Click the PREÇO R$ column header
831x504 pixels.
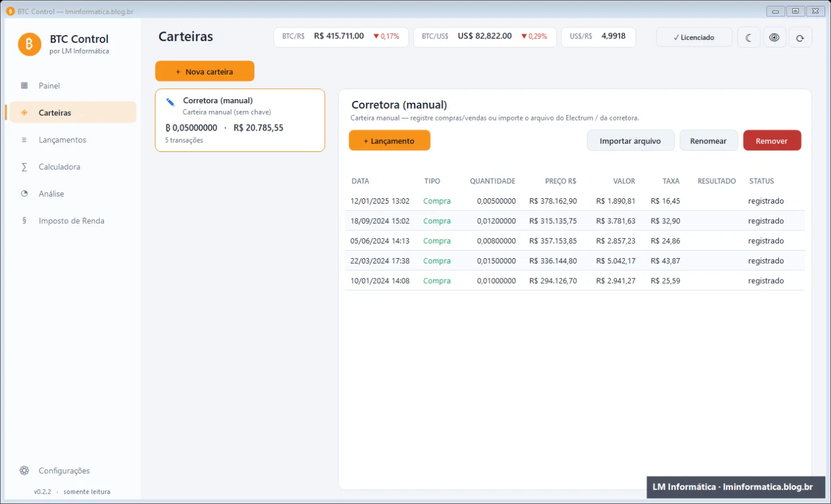tap(561, 181)
